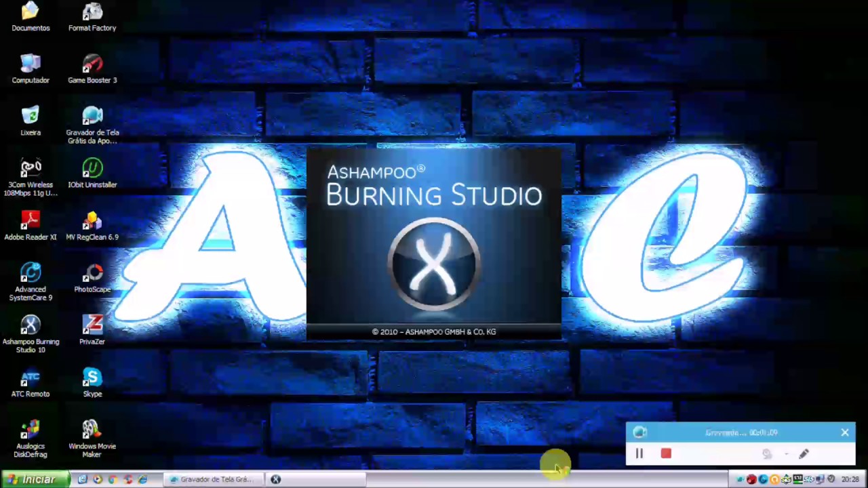Select Adobe Reader XI shortcut

coord(31,225)
